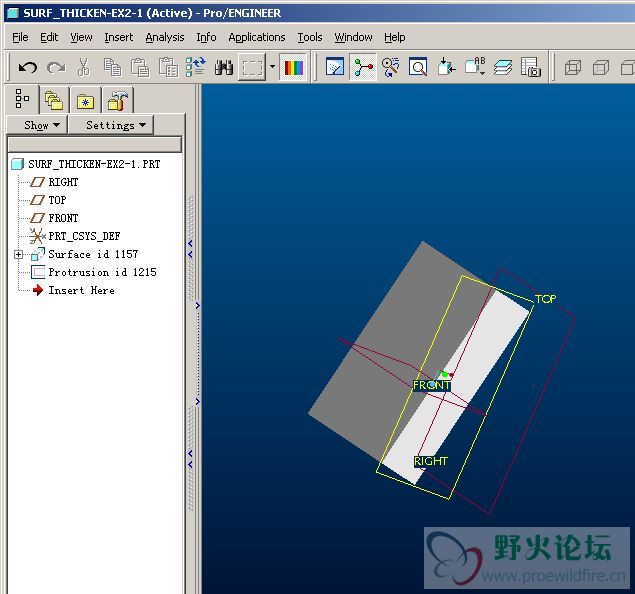Click the Copy icon in toolbar

pos(112,67)
